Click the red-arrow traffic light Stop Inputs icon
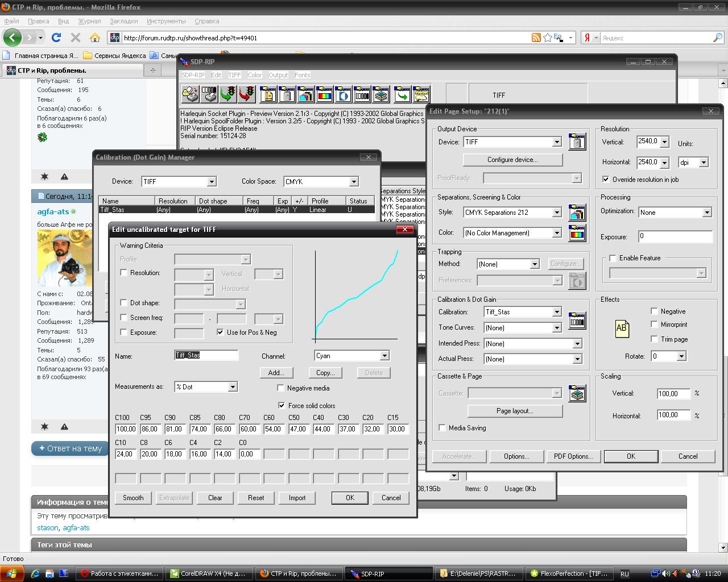Viewport: 728px width, 582px height. [247, 94]
